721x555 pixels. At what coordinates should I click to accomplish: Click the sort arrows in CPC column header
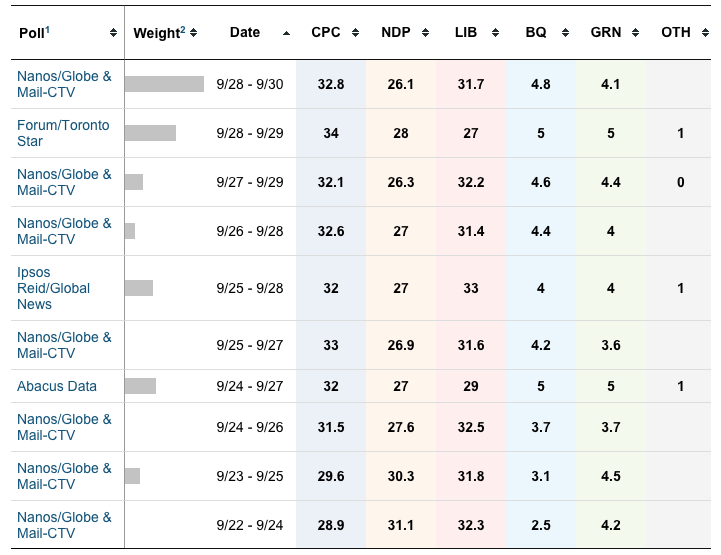tap(351, 33)
